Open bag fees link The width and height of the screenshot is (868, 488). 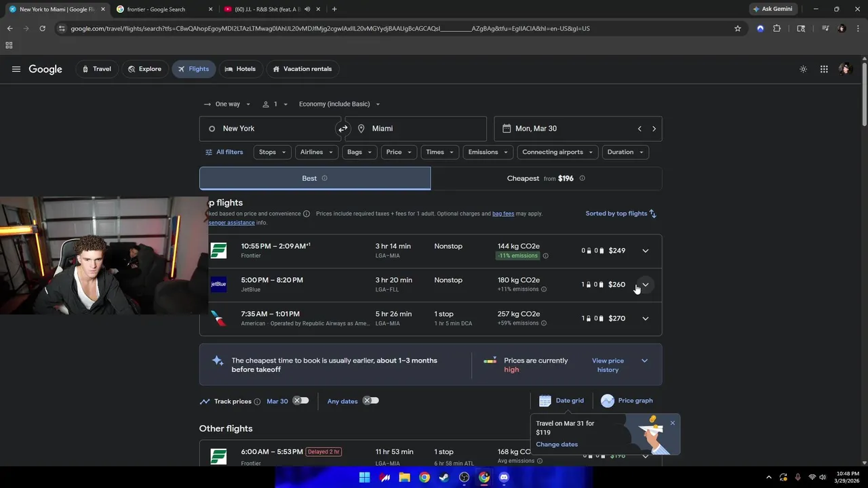pos(503,213)
